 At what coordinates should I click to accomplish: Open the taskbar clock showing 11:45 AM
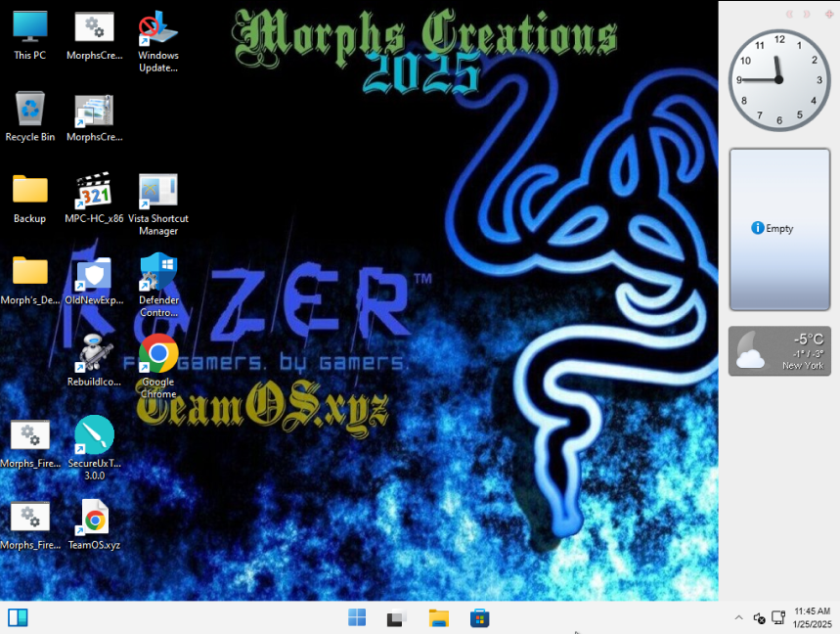click(813, 618)
